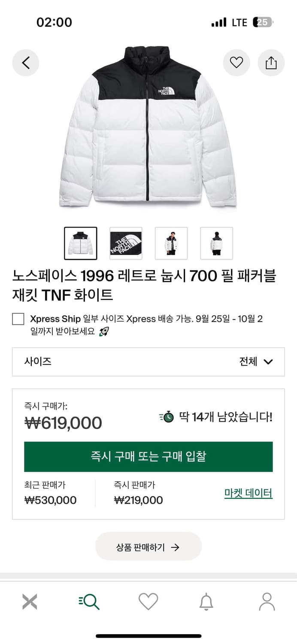Open the share options icon
The width and height of the screenshot is (297, 644).
click(x=271, y=62)
